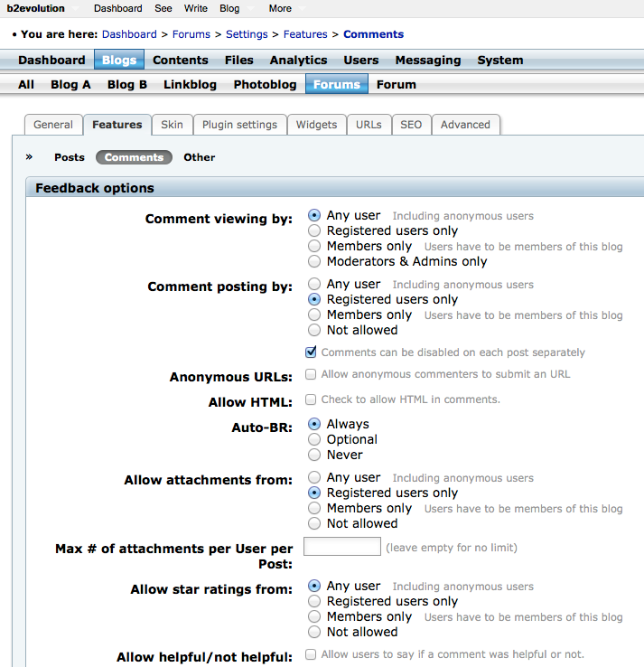Open the Dashboard main tab
644x667 pixels.
point(51,60)
